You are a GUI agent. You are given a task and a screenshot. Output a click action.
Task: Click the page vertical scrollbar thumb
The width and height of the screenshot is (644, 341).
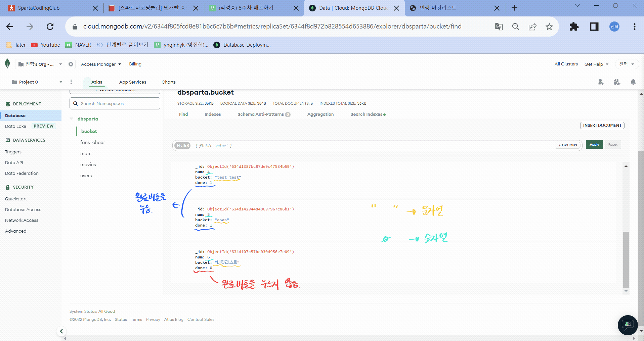coord(641,238)
